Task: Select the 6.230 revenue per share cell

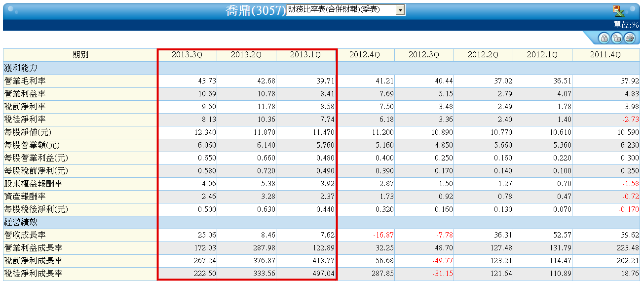Action: coord(606,145)
